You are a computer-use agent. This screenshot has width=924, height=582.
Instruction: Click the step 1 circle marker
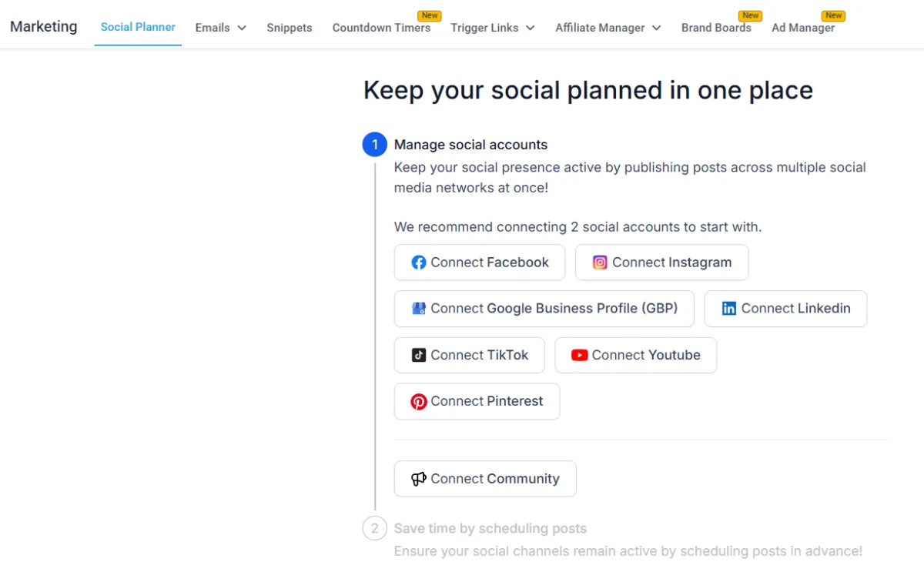point(375,145)
